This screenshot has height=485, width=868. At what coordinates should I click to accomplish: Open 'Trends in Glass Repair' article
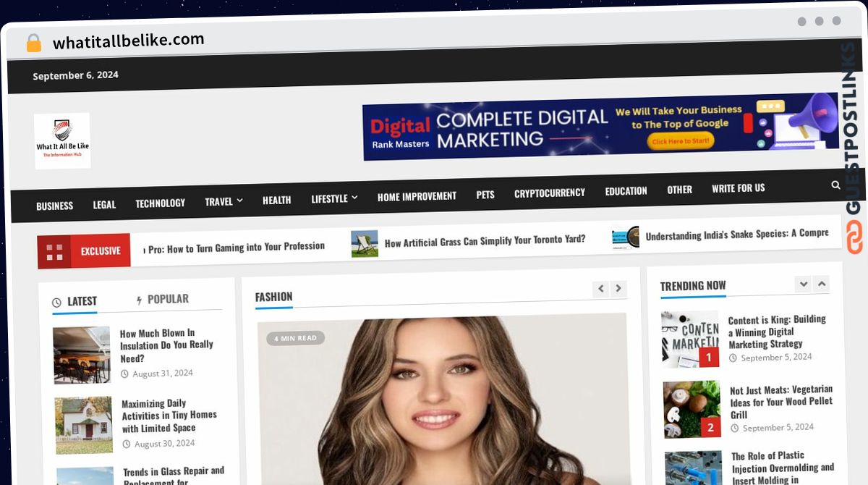[174, 476]
